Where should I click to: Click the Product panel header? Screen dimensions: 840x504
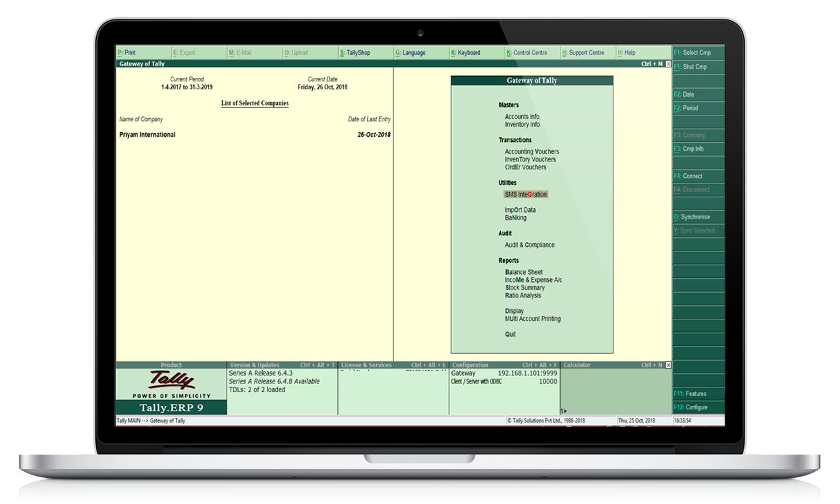pyautogui.click(x=171, y=365)
